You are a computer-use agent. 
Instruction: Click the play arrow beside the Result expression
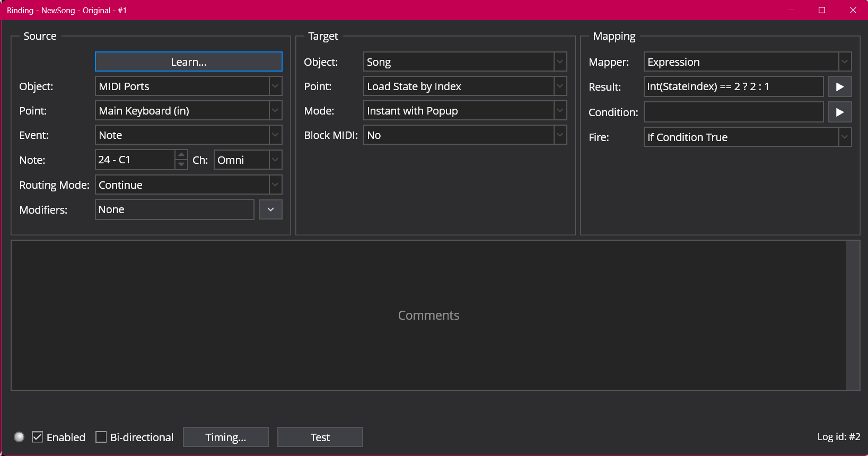click(x=839, y=87)
